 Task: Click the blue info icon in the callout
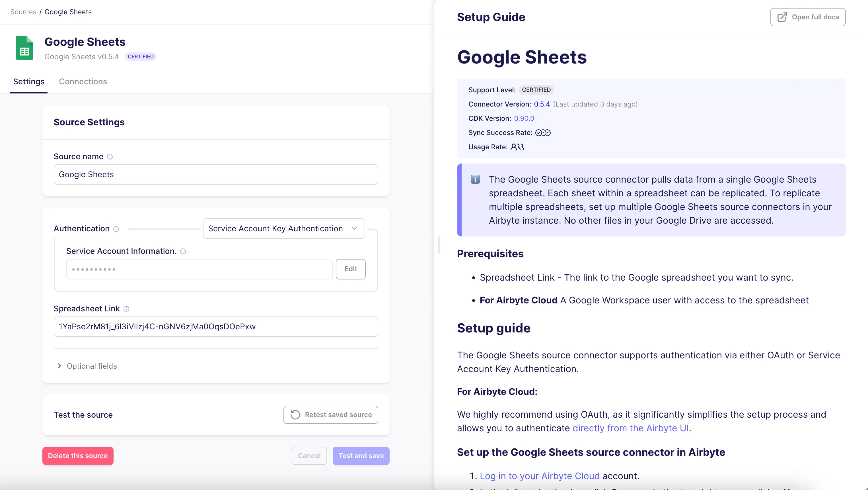point(475,179)
